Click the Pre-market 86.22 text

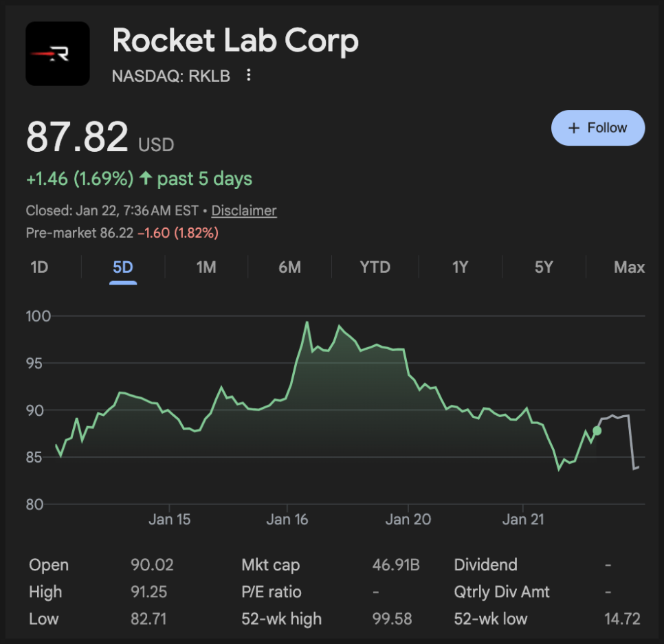point(80,233)
